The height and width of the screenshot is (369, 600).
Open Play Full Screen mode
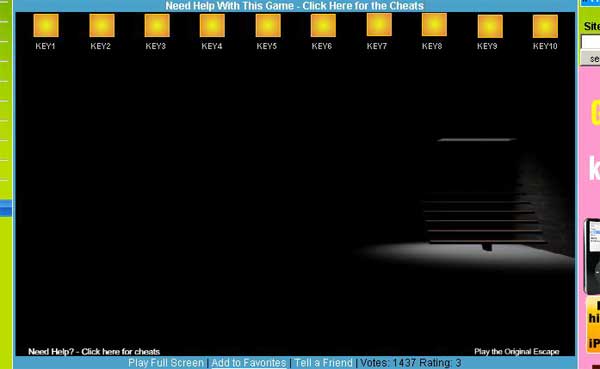pos(166,362)
